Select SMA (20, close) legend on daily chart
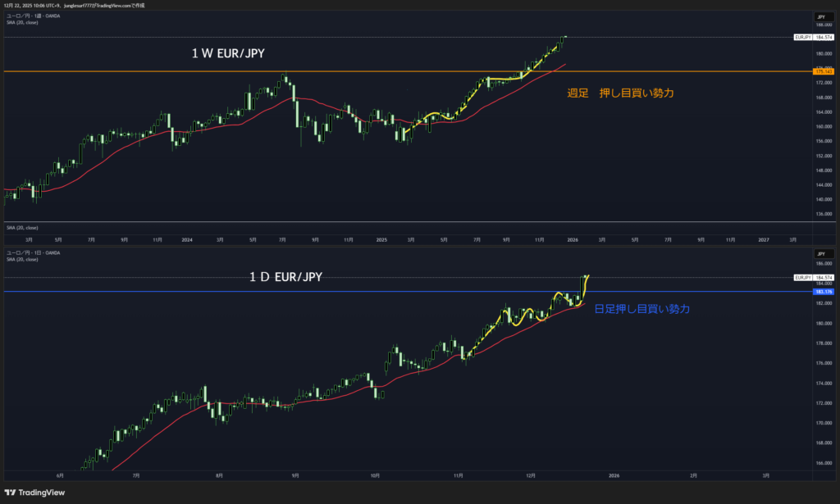Image resolution: width=840 pixels, height=504 pixels. pos(22,259)
